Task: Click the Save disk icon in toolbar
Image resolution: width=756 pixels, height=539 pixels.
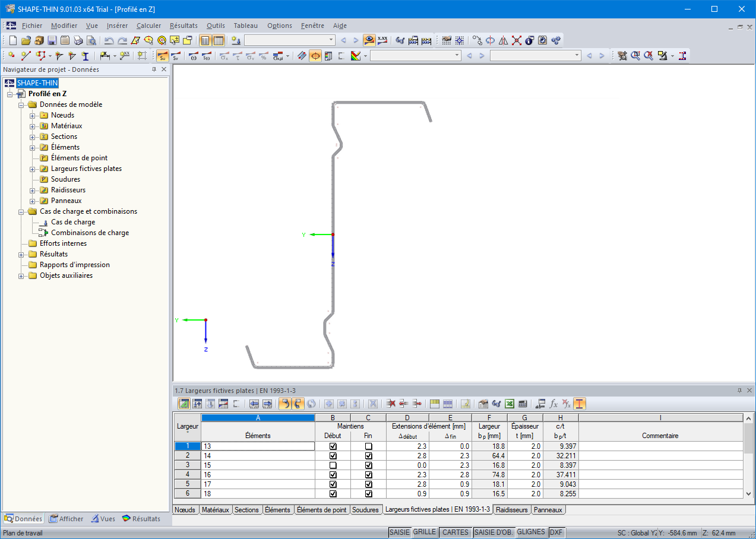Action: [x=52, y=40]
